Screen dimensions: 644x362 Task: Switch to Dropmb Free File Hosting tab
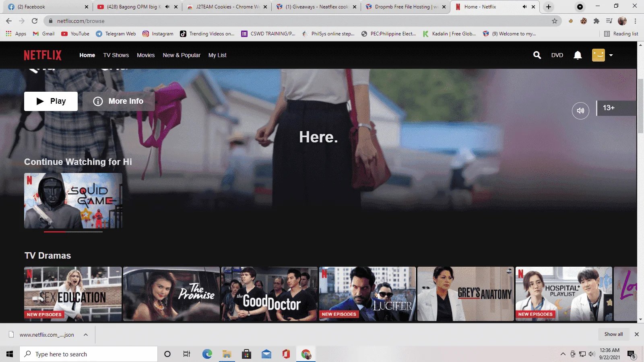pos(406,7)
